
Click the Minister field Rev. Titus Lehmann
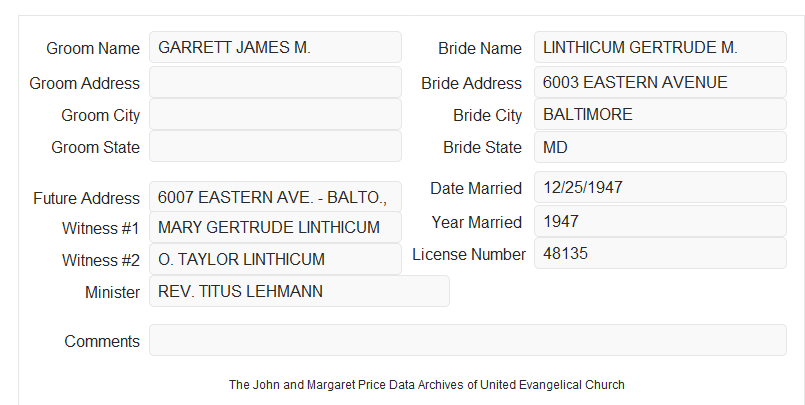[x=299, y=291]
